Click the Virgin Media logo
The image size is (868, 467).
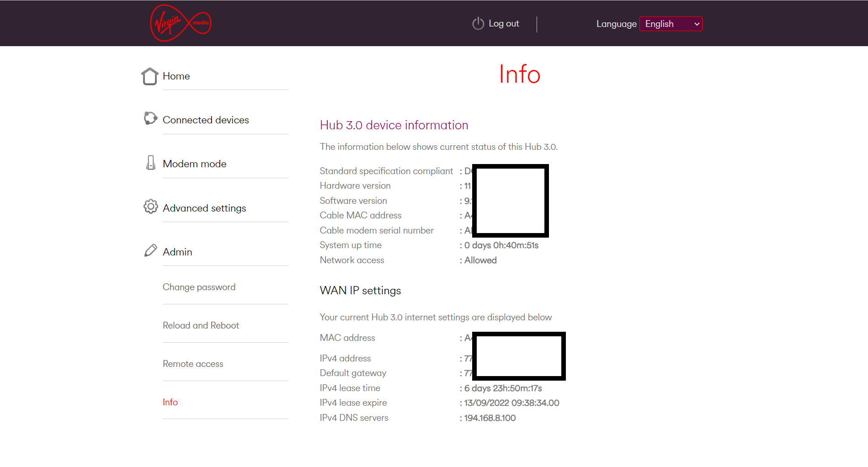pos(181,23)
